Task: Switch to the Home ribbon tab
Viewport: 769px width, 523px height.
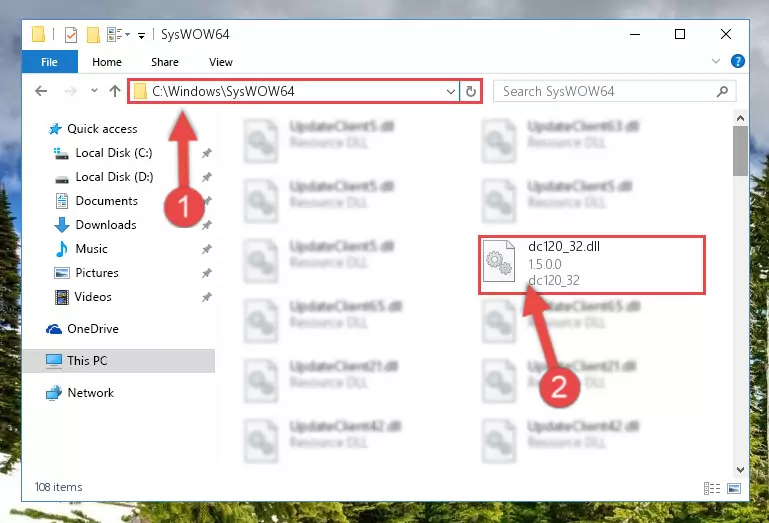Action: click(x=107, y=62)
